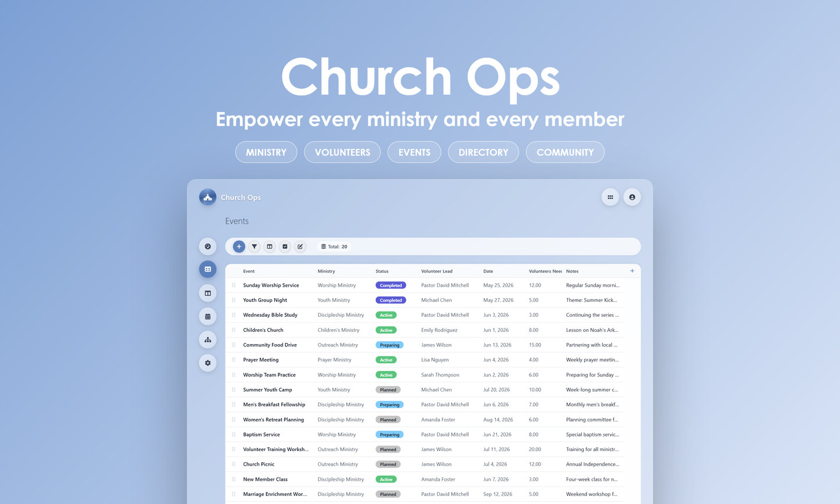Viewport: 840px width, 504px height.
Task: Open the columns layout toolbar icon
Action: coord(270,246)
